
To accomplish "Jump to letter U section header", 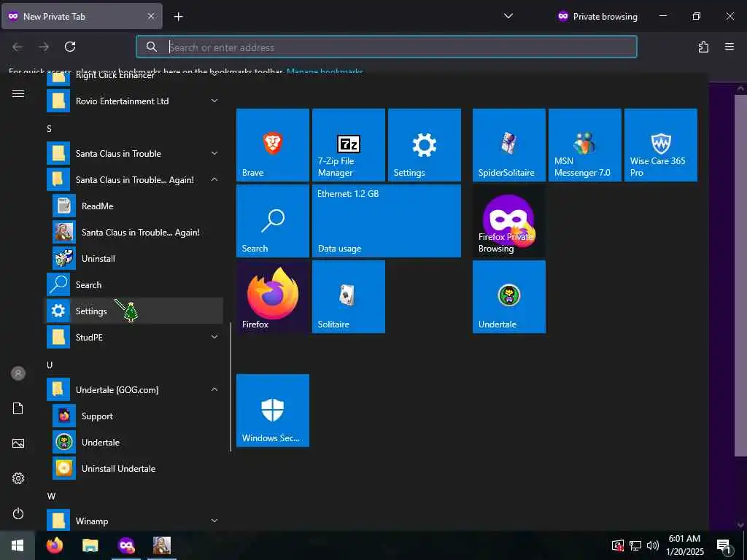I will [x=50, y=365].
